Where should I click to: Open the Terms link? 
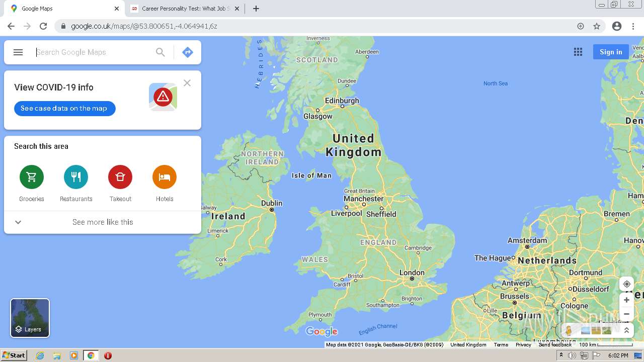tap(501, 345)
